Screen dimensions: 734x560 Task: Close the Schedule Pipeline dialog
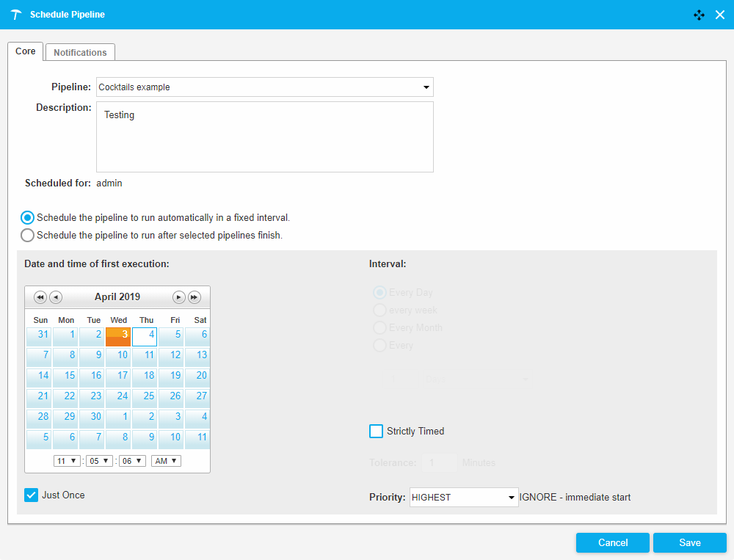[x=720, y=15]
